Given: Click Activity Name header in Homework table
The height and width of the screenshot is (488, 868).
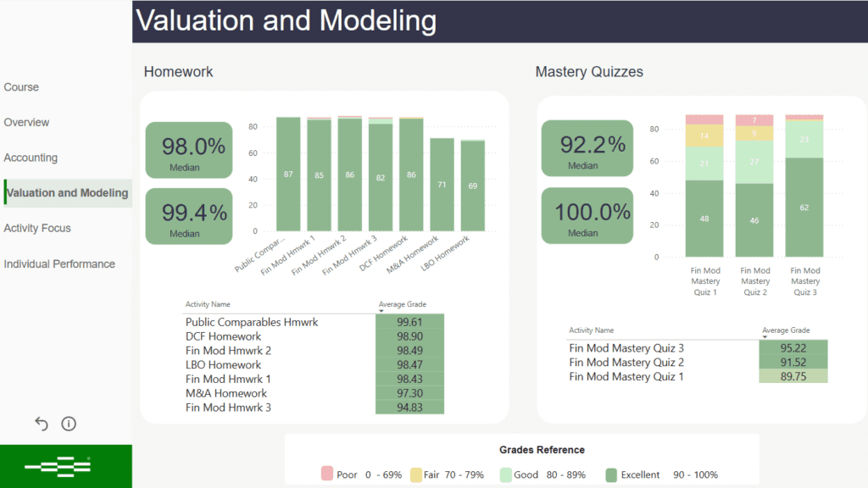Looking at the screenshot, I should pos(208,304).
